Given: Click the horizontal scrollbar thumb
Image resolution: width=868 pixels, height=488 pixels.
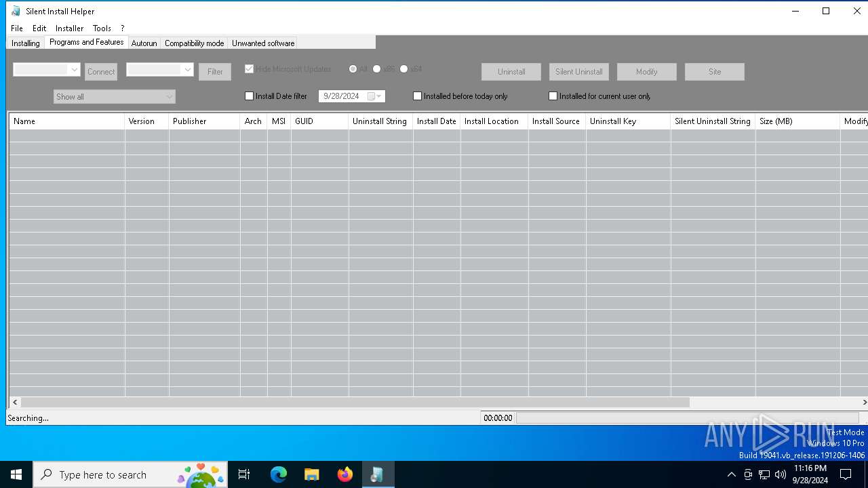Looking at the screenshot, I should pos(355,403).
